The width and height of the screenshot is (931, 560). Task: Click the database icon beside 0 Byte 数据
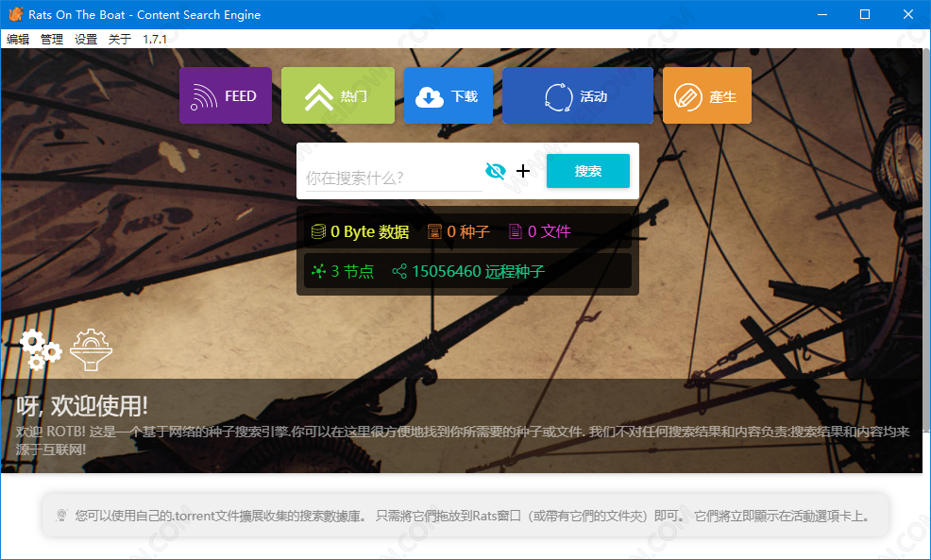318,231
